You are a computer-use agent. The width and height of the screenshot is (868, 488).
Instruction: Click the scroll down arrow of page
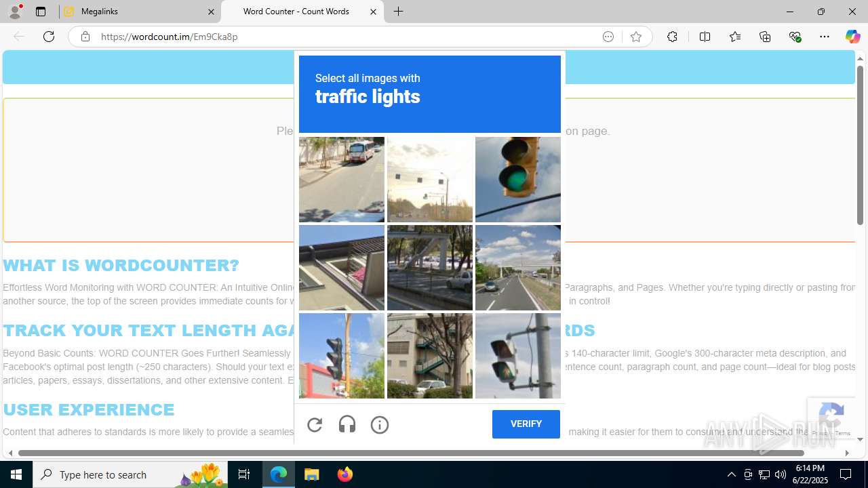tap(860, 439)
